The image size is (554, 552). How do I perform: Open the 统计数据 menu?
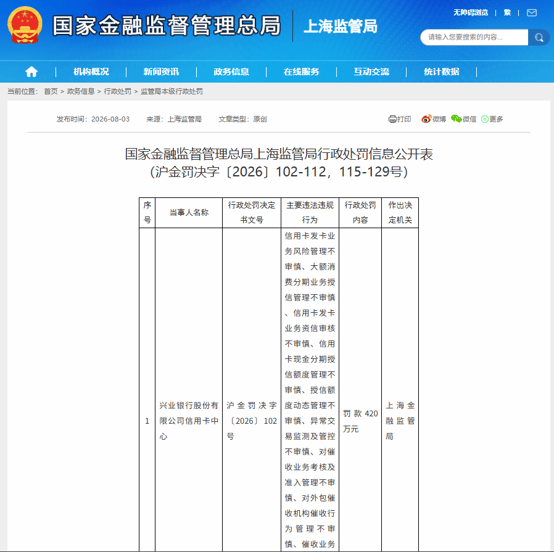(442, 72)
